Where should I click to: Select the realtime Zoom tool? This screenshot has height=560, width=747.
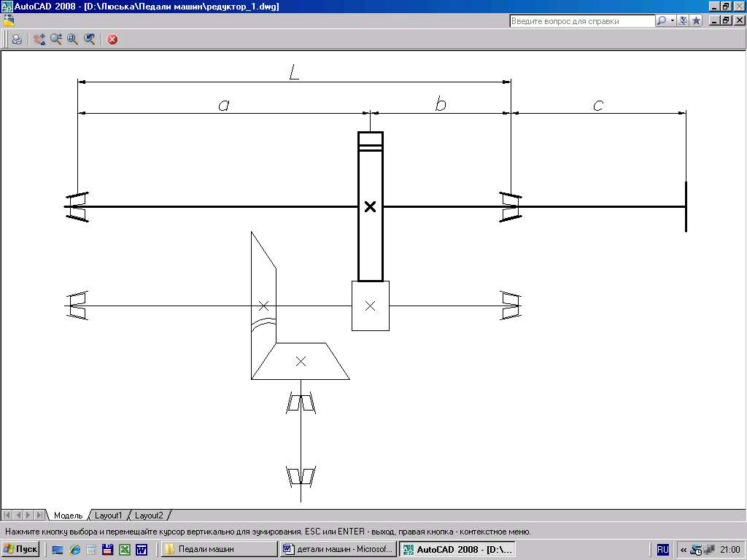[x=56, y=39]
